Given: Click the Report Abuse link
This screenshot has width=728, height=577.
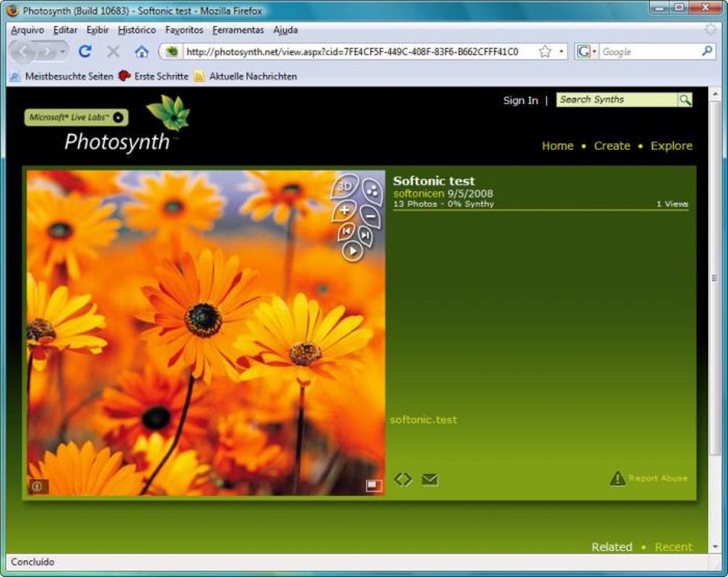Looking at the screenshot, I should click(x=658, y=478).
